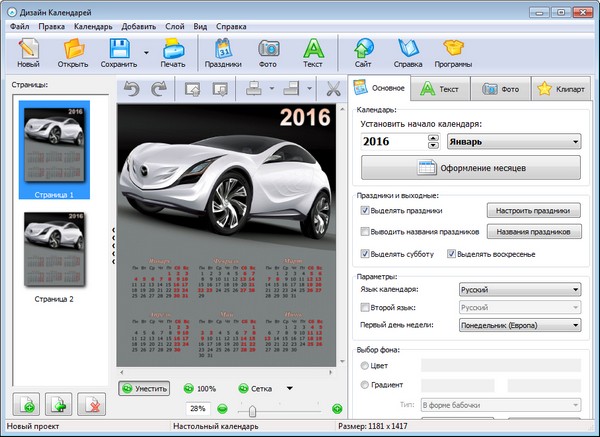Switch to the Клипарт tab
Image resolution: width=600 pixels, height=437 pixels.
(561, 89)
